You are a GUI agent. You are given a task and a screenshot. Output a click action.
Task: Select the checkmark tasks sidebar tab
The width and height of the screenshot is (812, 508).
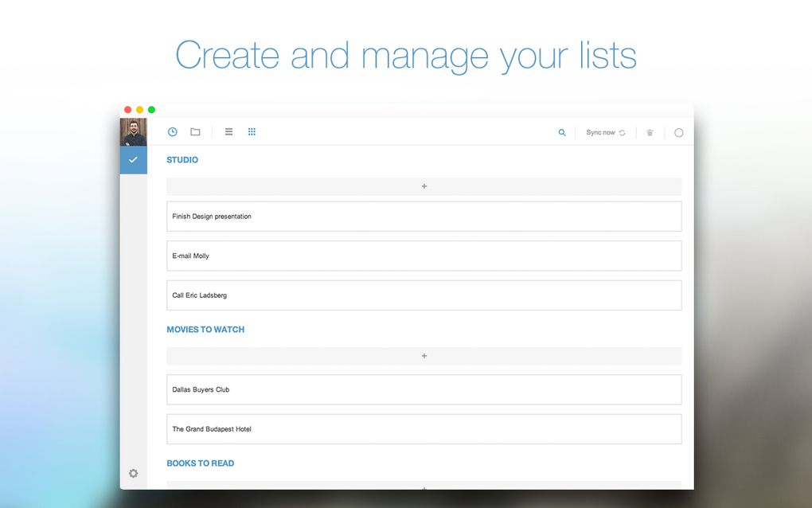(x=133, y=160)
